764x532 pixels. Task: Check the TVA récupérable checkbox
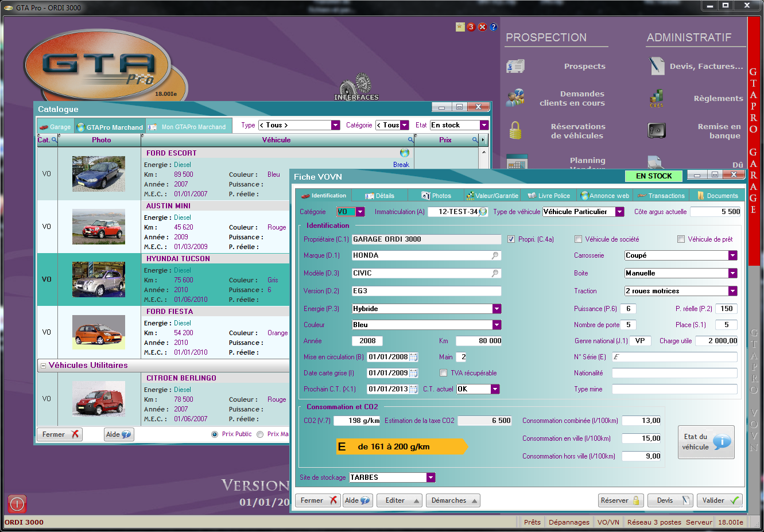[443, 373]
